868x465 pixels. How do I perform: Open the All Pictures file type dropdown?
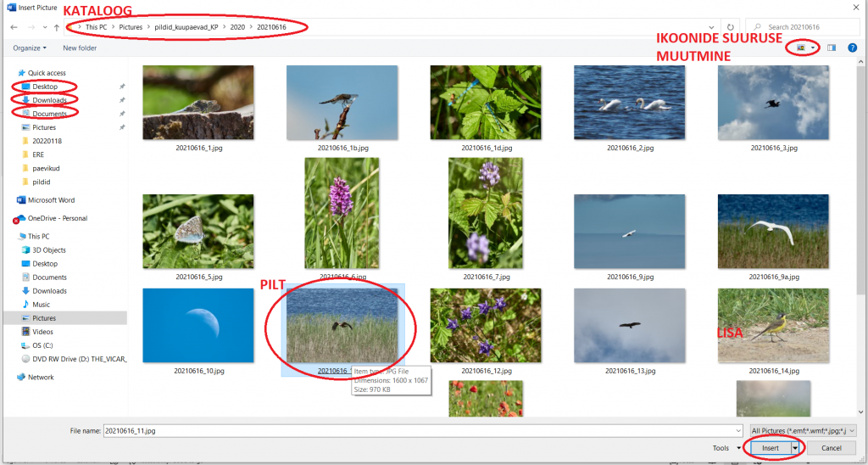(803, 431)
